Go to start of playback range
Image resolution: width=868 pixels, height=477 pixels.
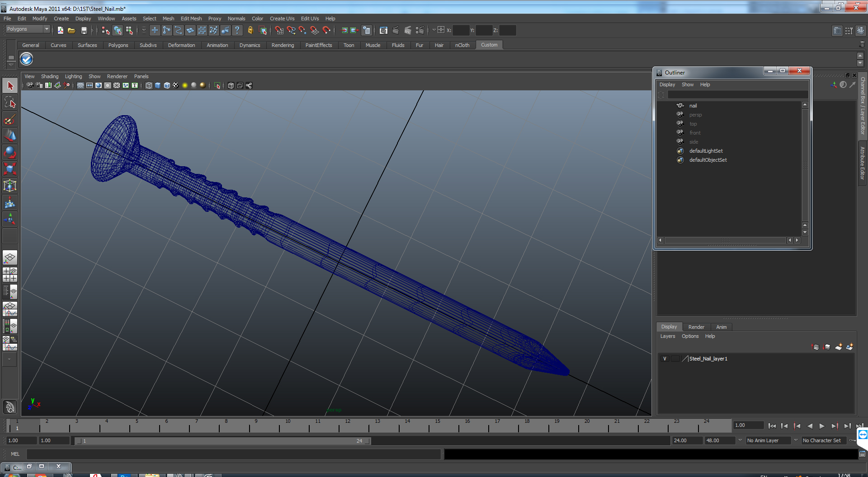point(772,426)
